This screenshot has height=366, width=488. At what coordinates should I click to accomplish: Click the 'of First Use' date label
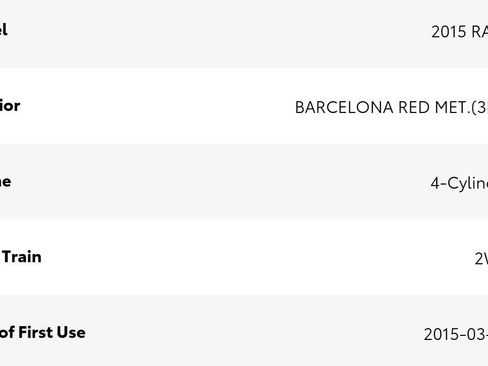point(43,332)
